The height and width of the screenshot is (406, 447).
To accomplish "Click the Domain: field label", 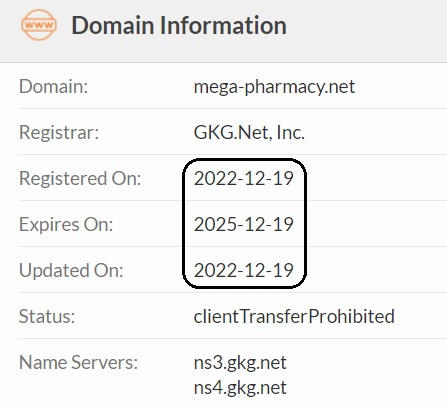I will pyautogui.click(x=53, y=87).
